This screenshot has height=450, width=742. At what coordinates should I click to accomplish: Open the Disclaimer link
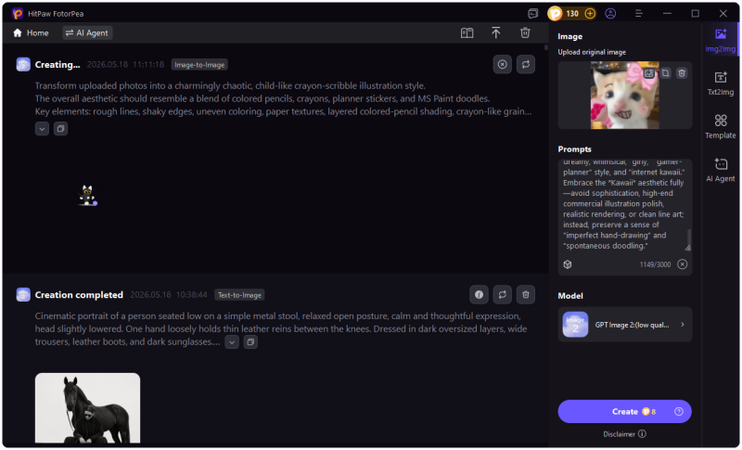625,434
